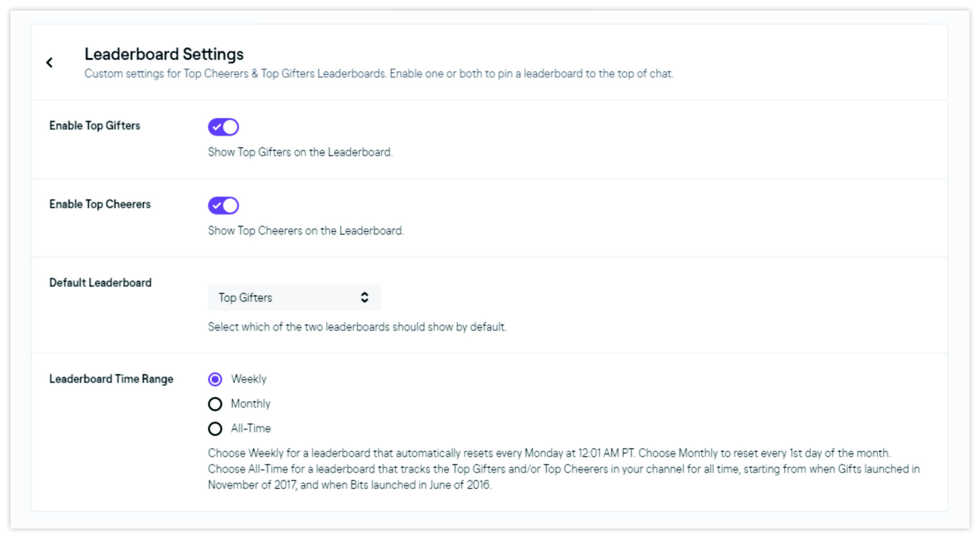This screenshot has height=539, width=980.
Task: Disable the Top Gifters leaderboard
Action: (x=223, y=127)
